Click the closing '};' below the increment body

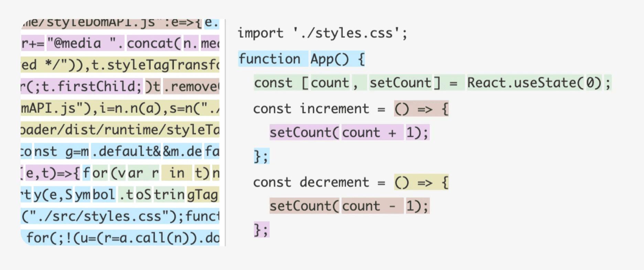(x=261, y=156)
